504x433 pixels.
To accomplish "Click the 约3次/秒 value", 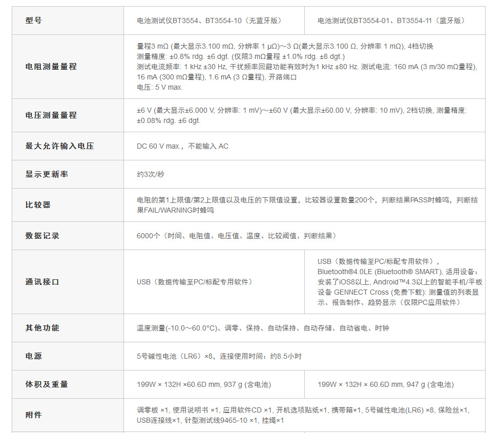I will (x=151, y=174).
